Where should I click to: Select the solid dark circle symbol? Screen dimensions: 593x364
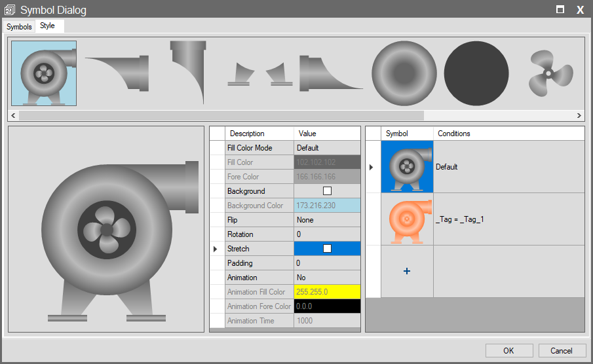tap(476, 73)
